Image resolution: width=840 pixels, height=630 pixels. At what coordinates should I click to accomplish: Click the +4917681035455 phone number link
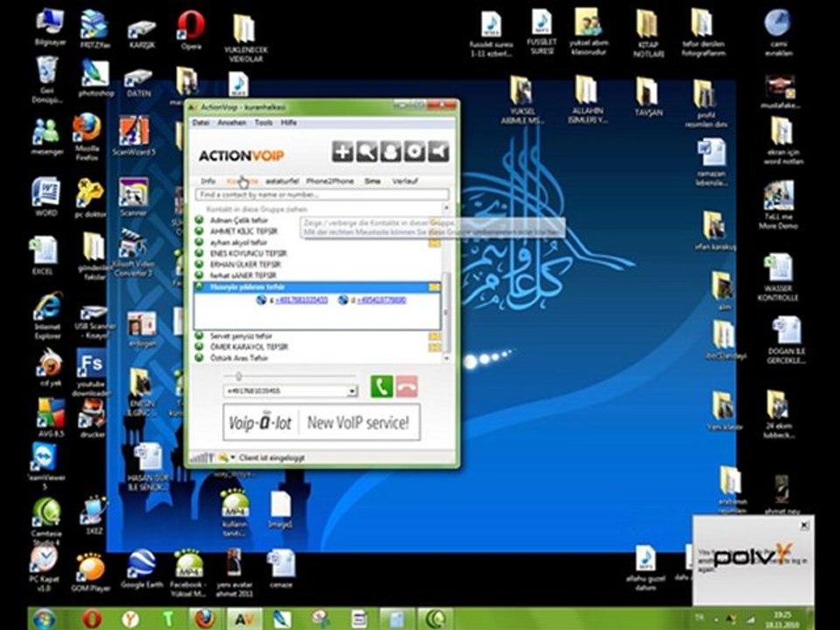pyautogui.click(x=301, y=300)
